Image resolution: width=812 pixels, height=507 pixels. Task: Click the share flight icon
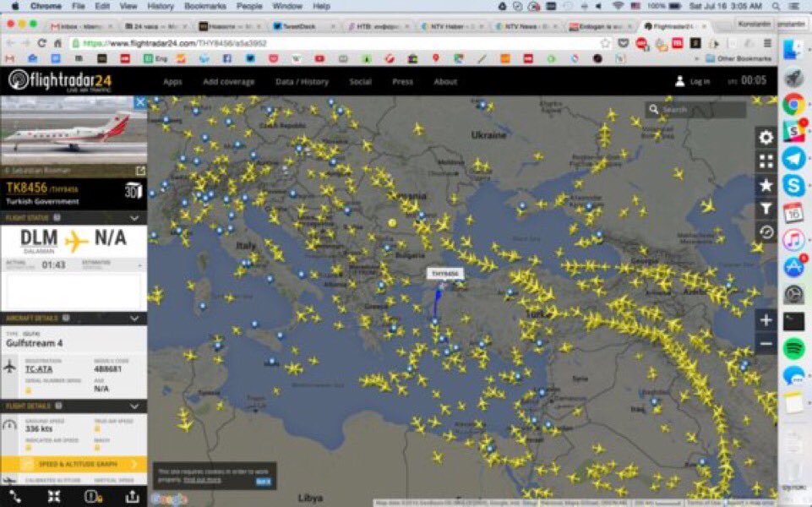(133, 497)
